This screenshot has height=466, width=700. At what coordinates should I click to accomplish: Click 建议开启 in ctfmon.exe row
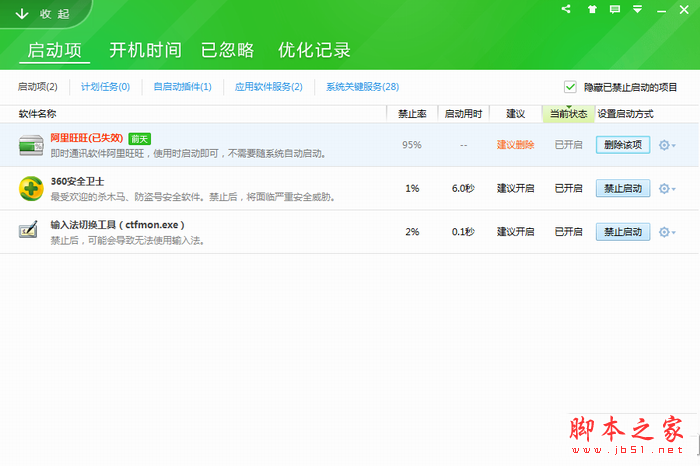[x=515, y=232]
